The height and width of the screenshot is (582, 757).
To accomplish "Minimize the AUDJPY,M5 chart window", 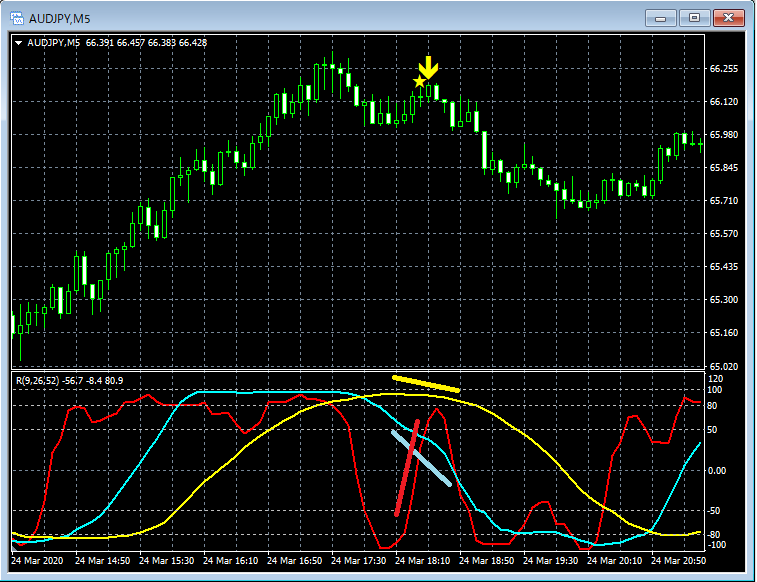I will [661, 18].
